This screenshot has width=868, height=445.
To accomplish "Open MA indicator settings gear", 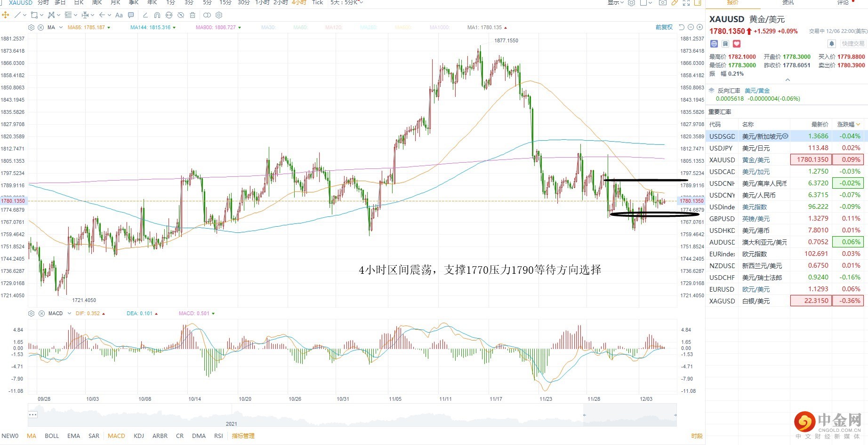I will coord(31,27).
